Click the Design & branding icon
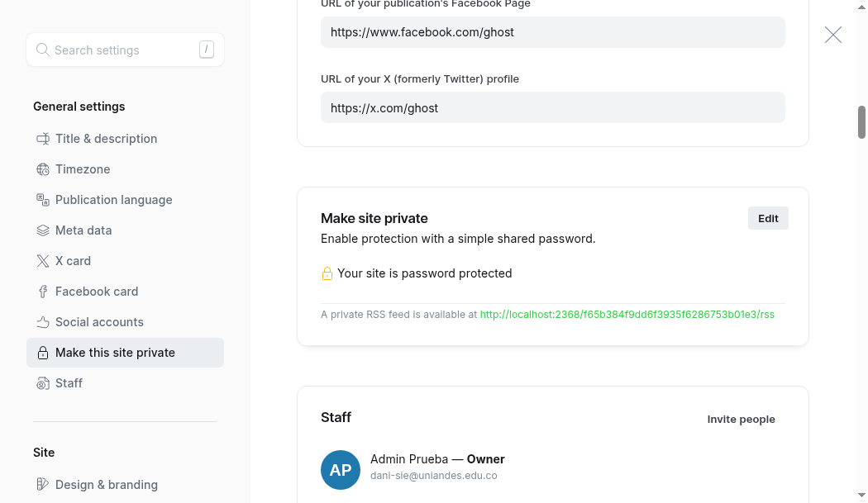 pos(43,485)
